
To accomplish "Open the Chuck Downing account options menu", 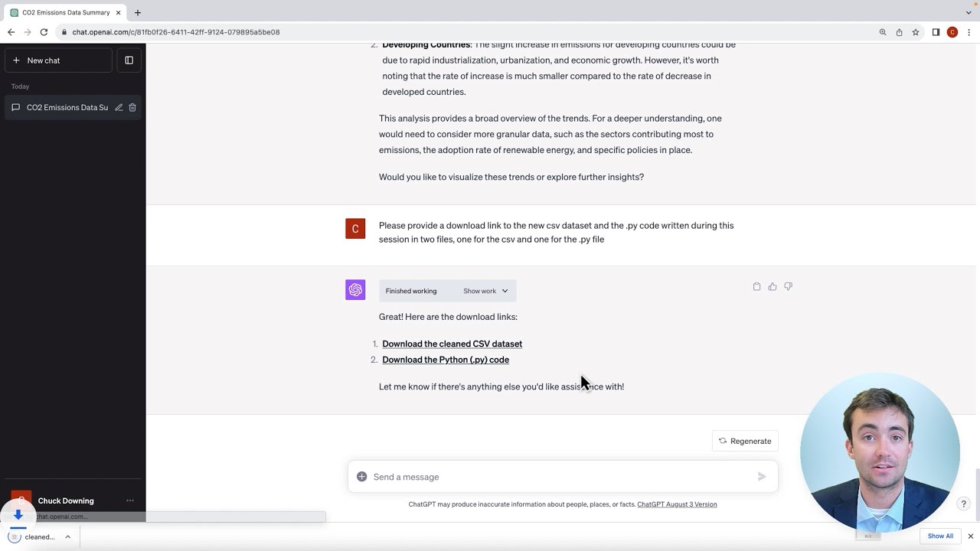I will pyautogui.click(x=129, y=500).
